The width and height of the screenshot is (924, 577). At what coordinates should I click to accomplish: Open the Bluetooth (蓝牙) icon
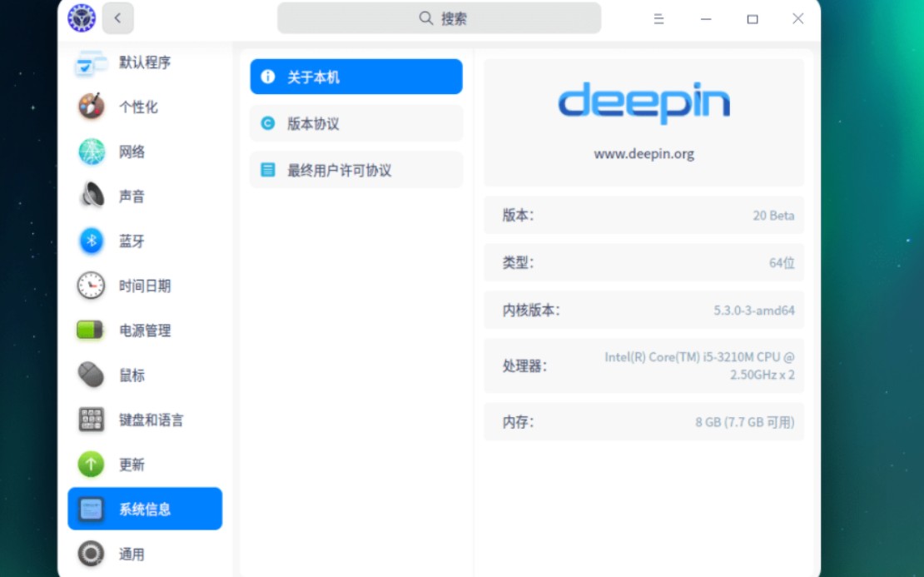click(x=92, y=241)
